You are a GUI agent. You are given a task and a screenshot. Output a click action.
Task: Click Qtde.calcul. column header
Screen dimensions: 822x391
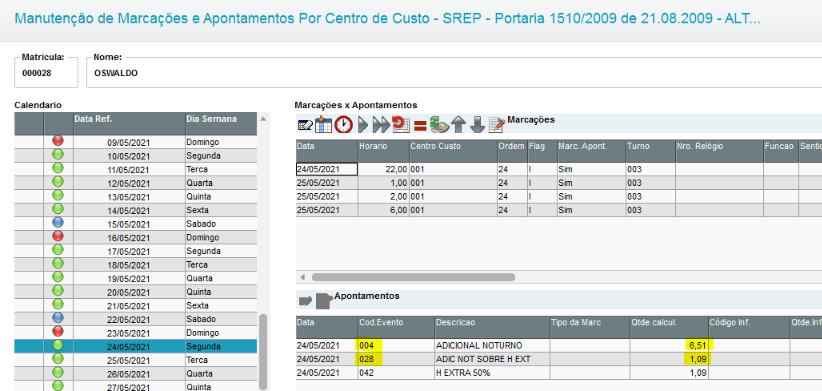669,327
